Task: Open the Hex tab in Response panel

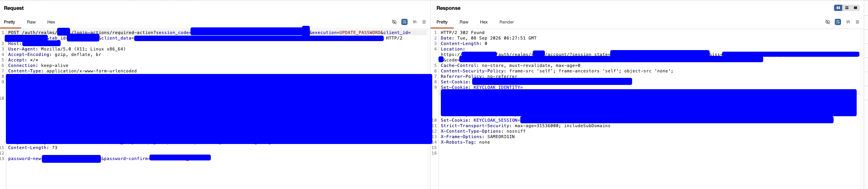Action: [x=484, y=22]
